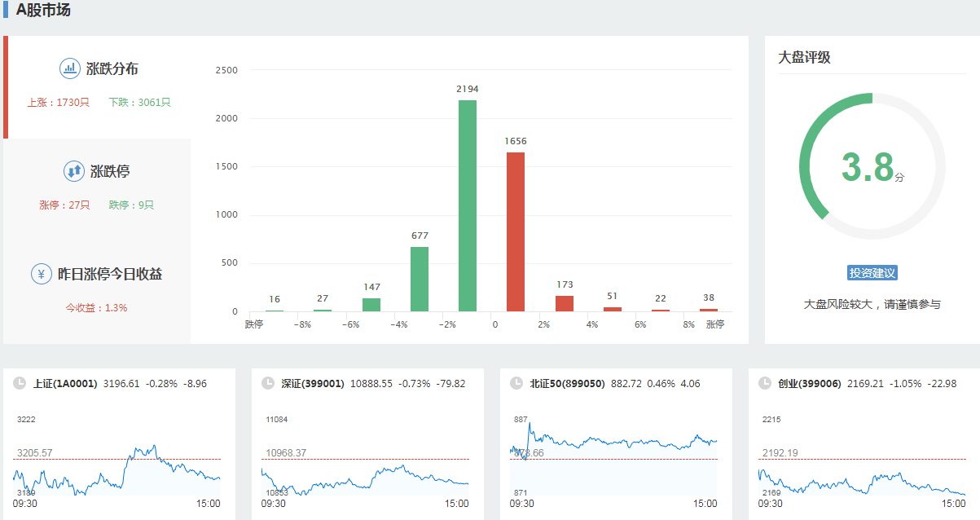
Task: Click the 投资建议 button
Action: [872, 273]
